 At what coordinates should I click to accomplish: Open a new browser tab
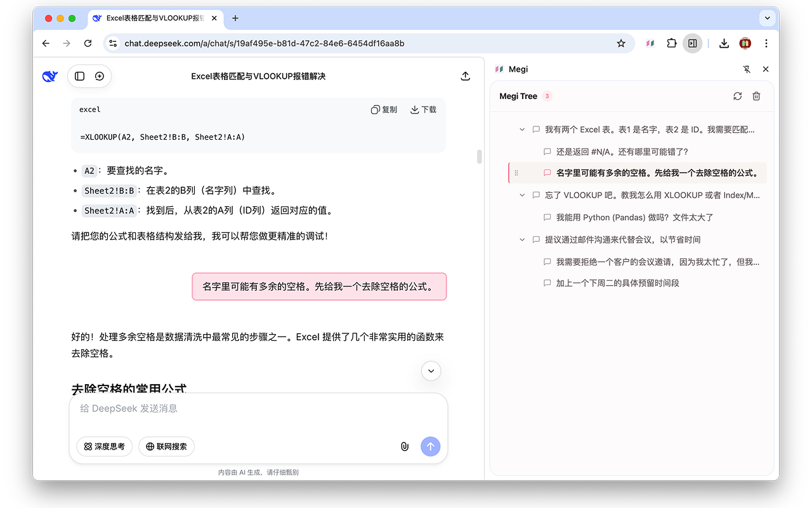[235, 18]
